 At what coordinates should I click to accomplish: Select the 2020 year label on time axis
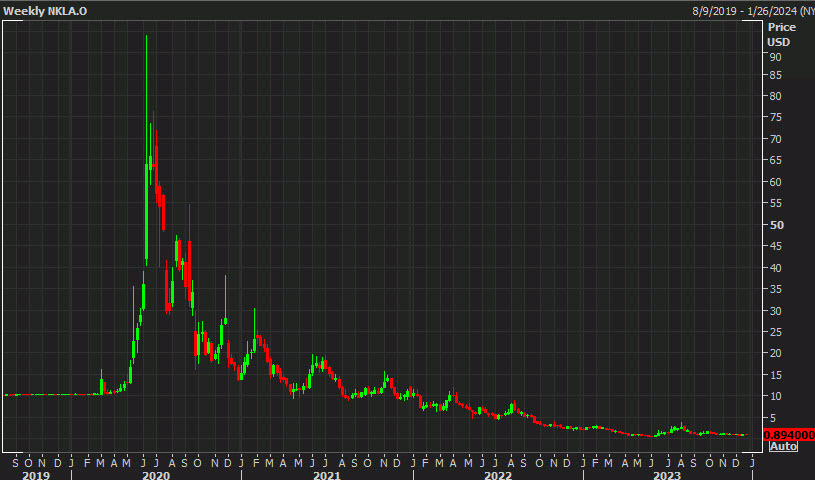pos(155,475)
